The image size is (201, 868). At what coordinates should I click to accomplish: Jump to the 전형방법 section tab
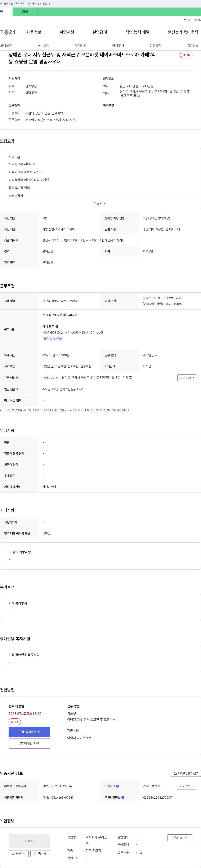pyautogui.click(x=155, y=45)
